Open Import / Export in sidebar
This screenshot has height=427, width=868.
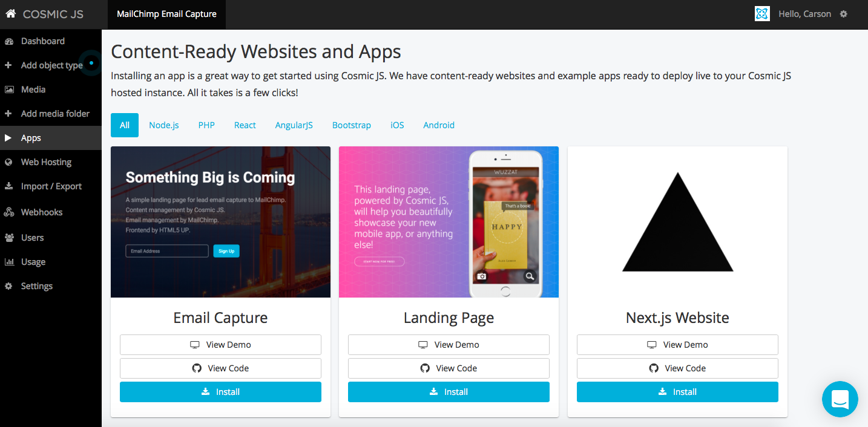click(51, 186)
